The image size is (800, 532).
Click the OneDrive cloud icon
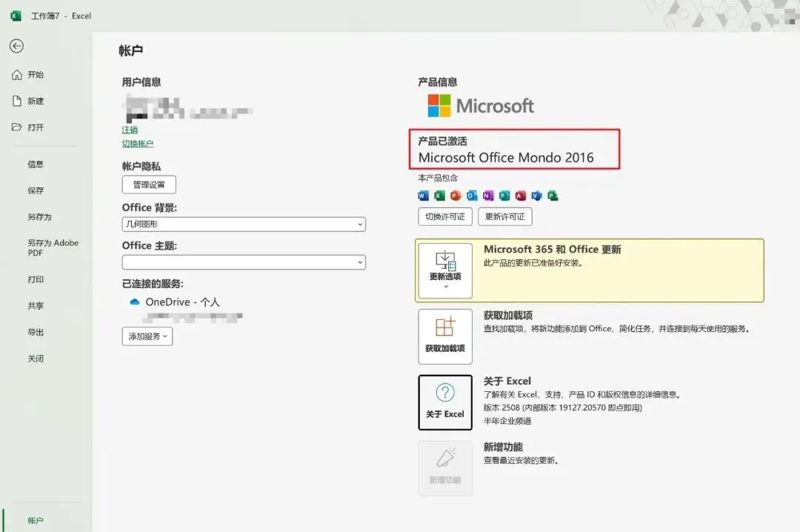coord(135,302)
